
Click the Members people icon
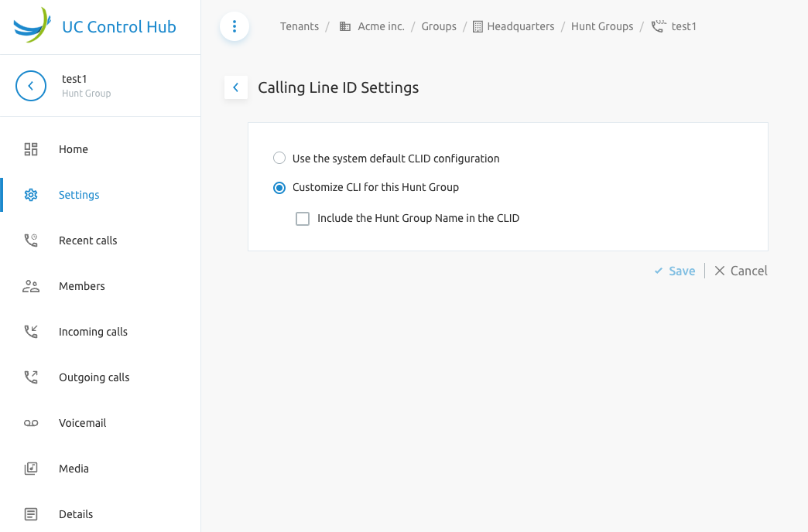coord(31,286)
